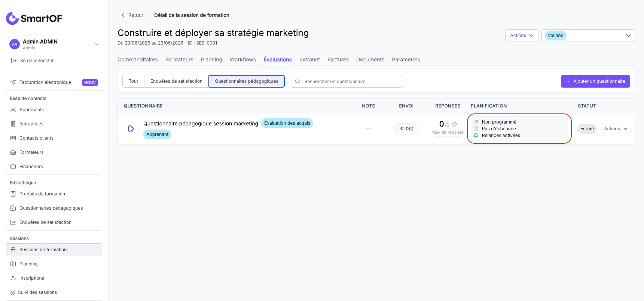The height and width of the screenshot is (301, 644).
Task: Focus the Rechercher un questionnaire field
Action: click(347, 81)
